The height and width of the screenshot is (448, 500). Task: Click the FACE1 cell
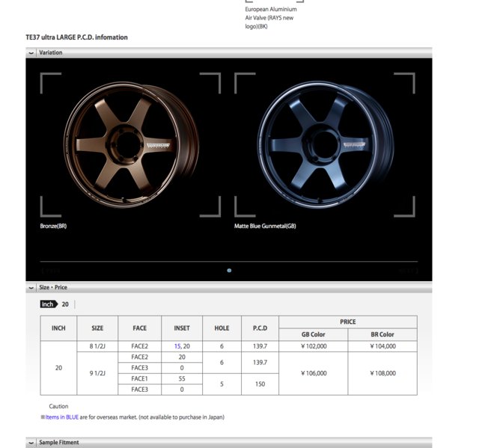tap(140, 379)
